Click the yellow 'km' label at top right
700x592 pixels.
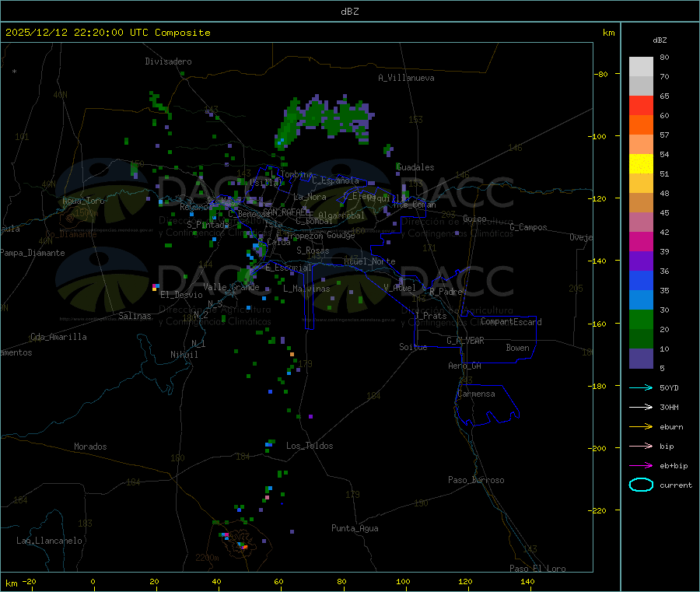coord(608,33)
